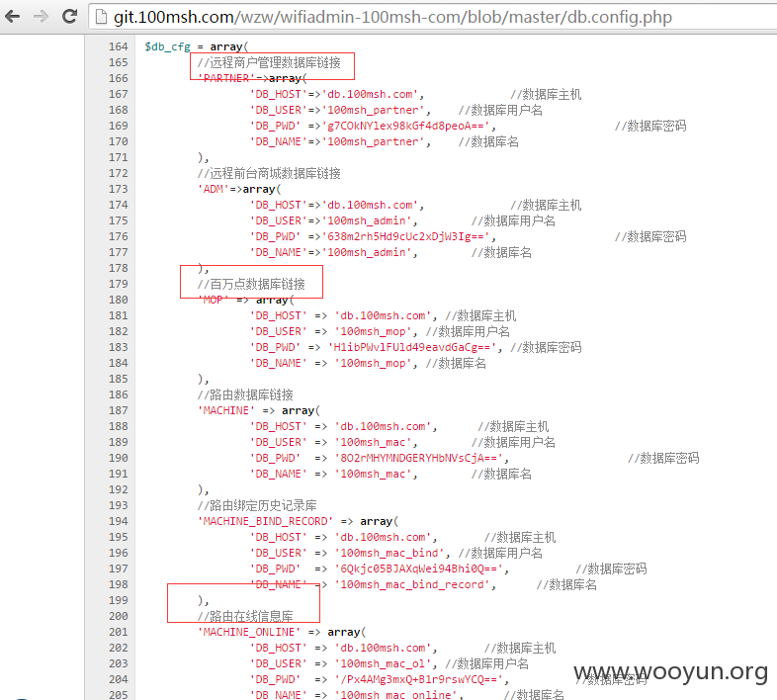777x700 pixels.
Task: Click the '638m2rh5Hd9cUc2xDjW3Ig==' password string
Action: [x=405, y=236]
